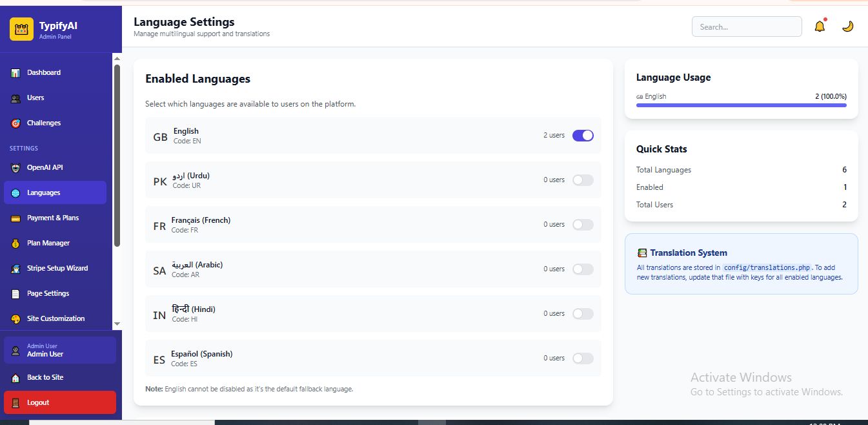This screenshot has height=425, width=868.
Task: Click the Logout door icon
Action: (x=15, y=403)
